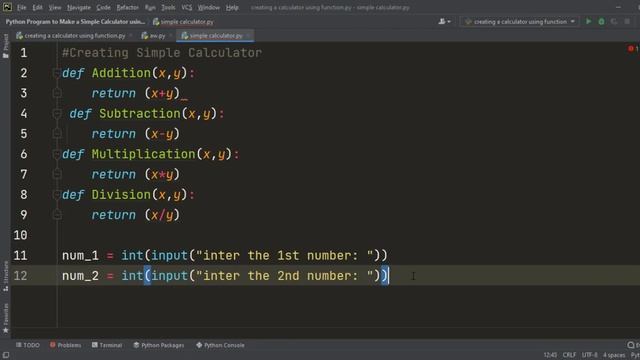Image resolution: width=640 pixels, height=360 pixels.
Task: Click the file icon on creating a calculator tab
Action: [19, 36]
